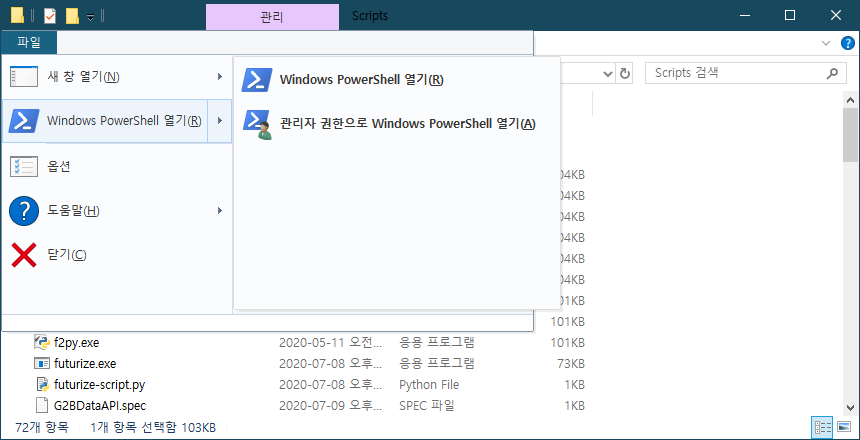
Task: Click the 옵션 checklist icon
Action: (24, 166)
